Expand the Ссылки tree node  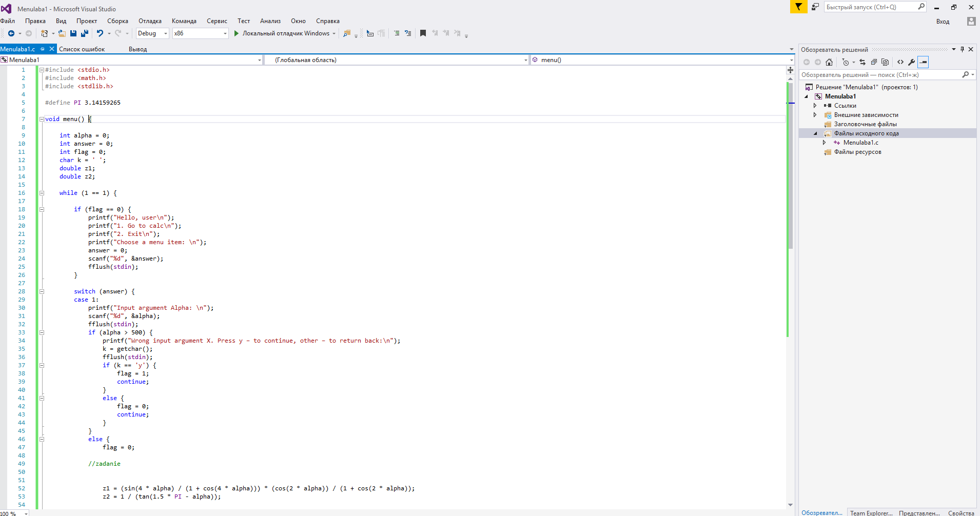point(815,106)
